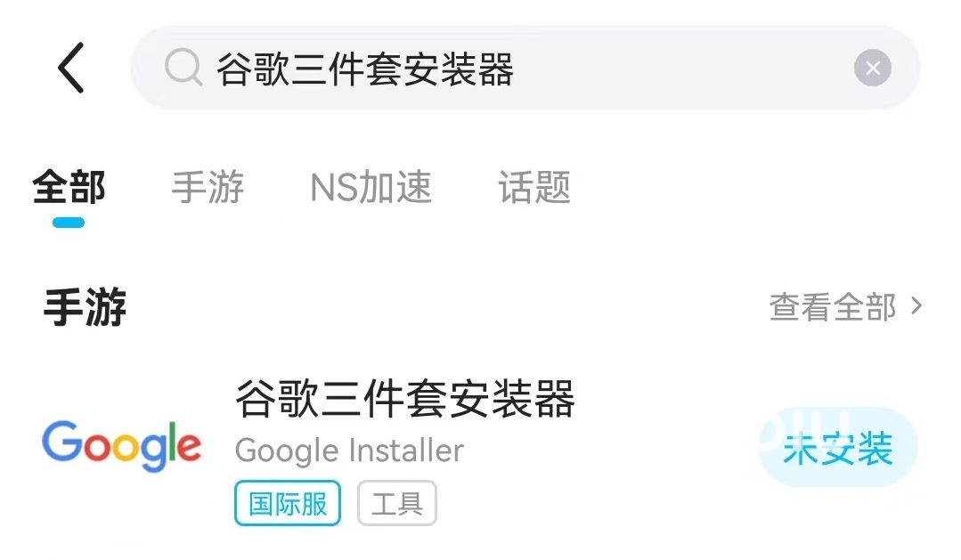Click the blank space right of 话题 tab
Image resolution: width=961 pixels, height=560 pixels.
click(757, 188)
